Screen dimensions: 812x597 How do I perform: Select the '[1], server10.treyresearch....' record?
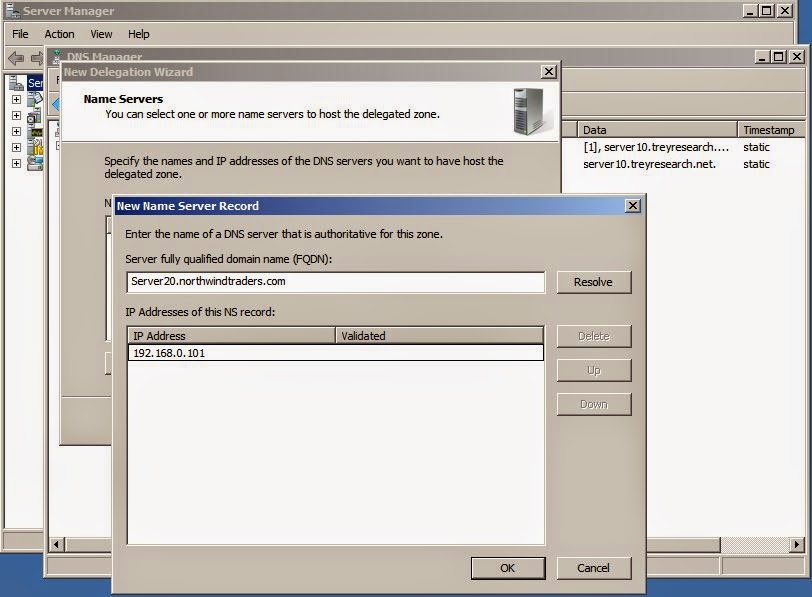(656, 147)
